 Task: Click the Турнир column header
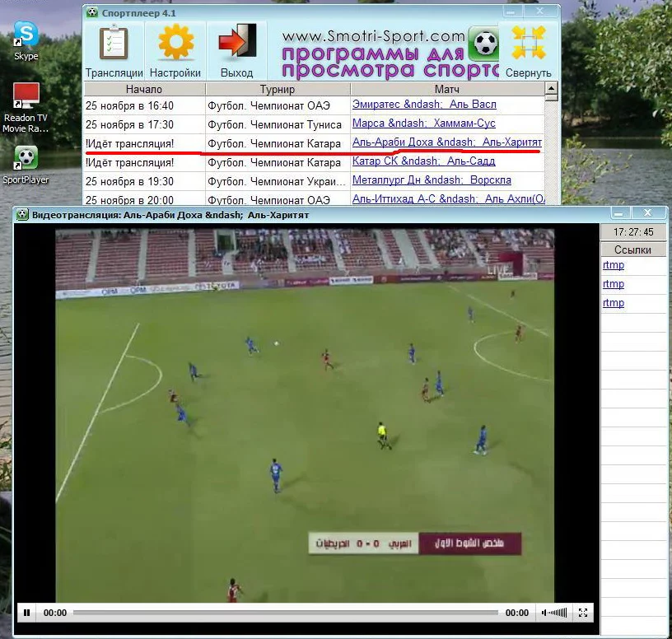[x=278, y=89]
